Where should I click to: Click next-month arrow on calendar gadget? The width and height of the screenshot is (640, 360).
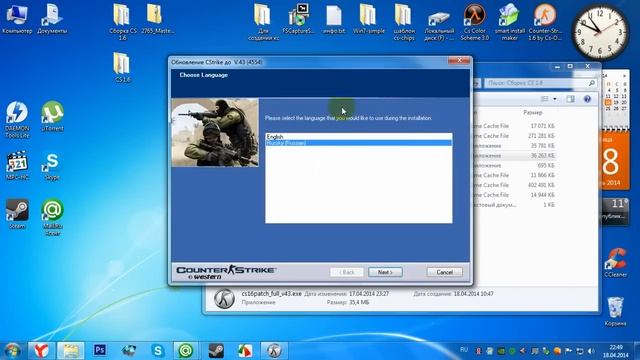pyautogui.click(x=624, y=76)
